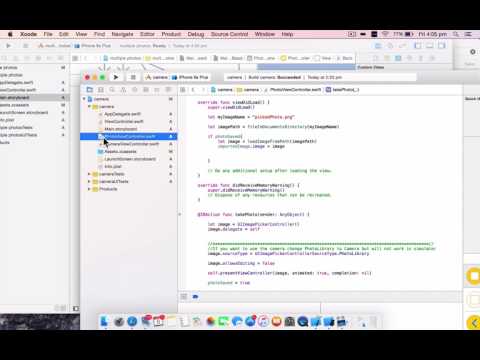The width and height of the screenshot is (480, 360).
Task: Go back in the editor jump bar
Action: point(193,90)
